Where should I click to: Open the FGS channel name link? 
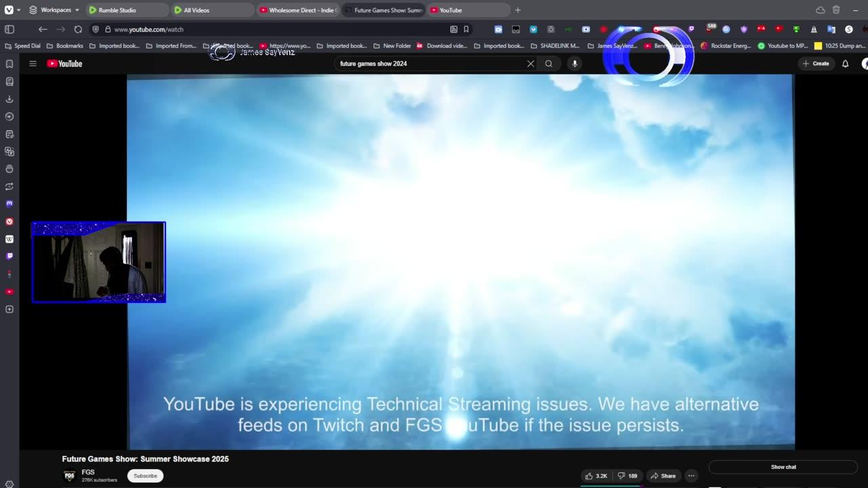(x=88, y=472)
